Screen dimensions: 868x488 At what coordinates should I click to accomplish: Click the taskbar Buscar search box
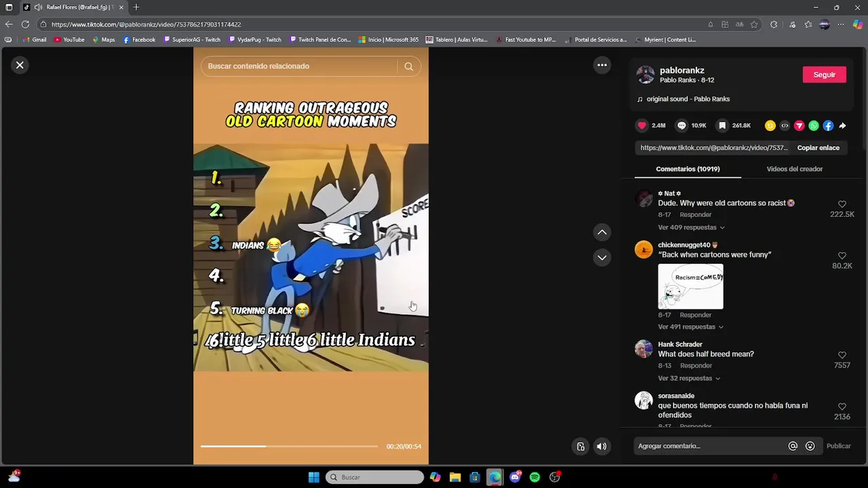(x=375, y=477)
